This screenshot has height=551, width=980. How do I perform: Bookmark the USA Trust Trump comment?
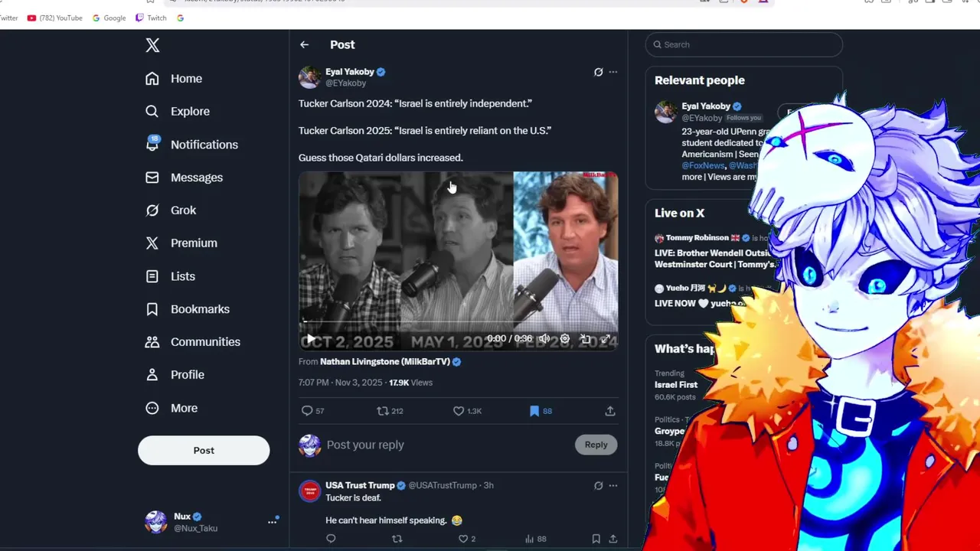(x=596, y=539)
